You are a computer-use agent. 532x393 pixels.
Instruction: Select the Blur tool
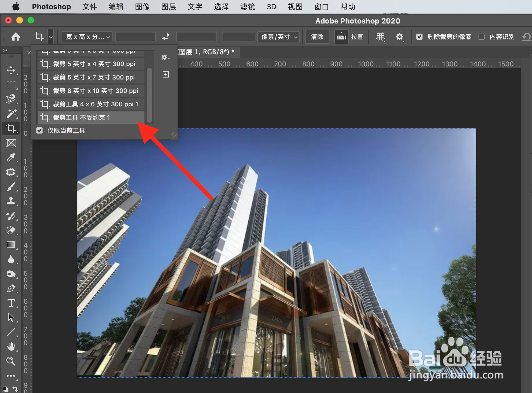pyautogui.click(x=11, y=259)
